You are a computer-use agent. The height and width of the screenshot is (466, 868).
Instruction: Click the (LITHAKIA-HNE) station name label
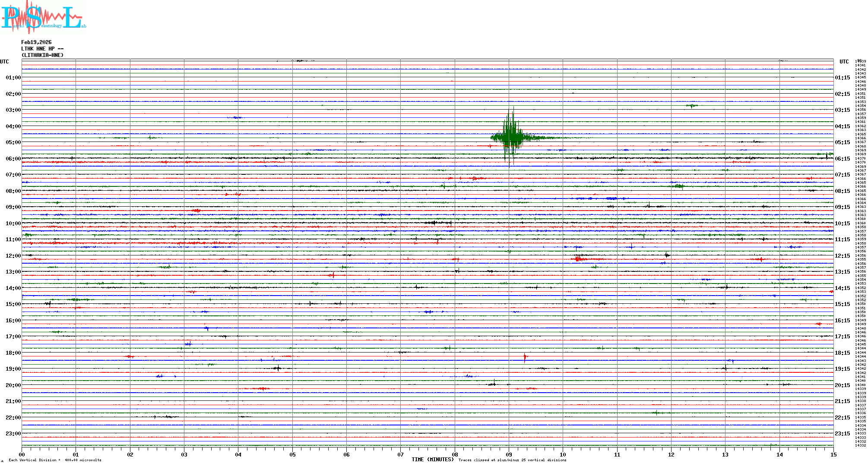coord(42,55)
